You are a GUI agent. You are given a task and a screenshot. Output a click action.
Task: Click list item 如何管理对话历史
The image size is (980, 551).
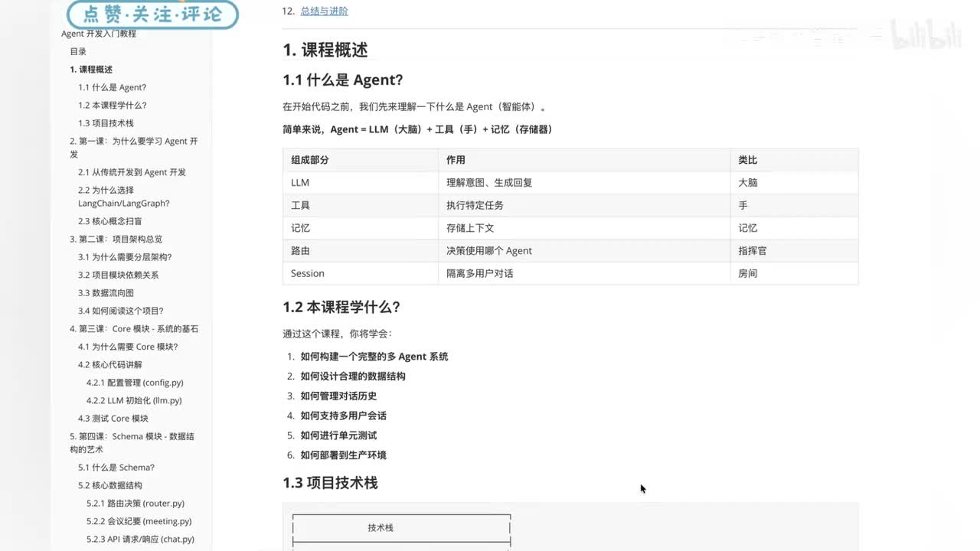[338, 396]
